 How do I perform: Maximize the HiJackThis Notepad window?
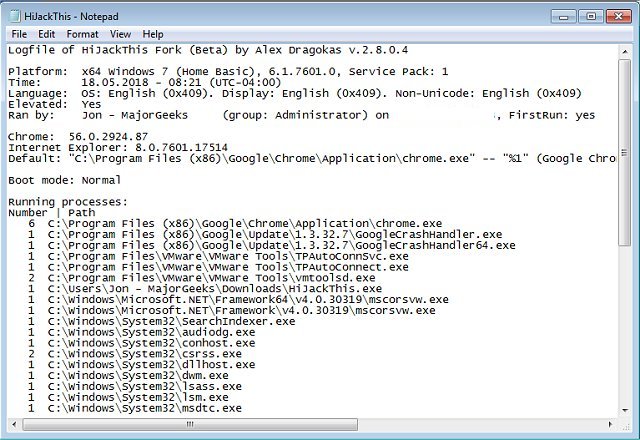(591, 16)
